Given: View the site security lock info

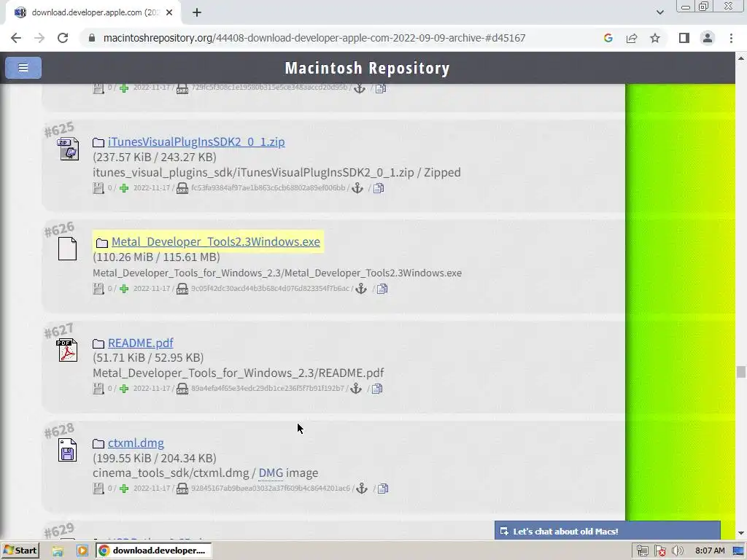Looking at the screenshot, I should pos(92,38).
